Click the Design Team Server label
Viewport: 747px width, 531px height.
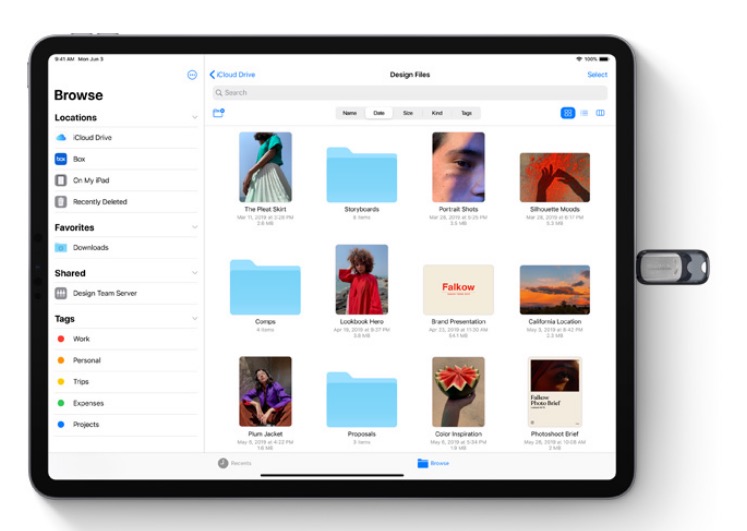[105, 293]
